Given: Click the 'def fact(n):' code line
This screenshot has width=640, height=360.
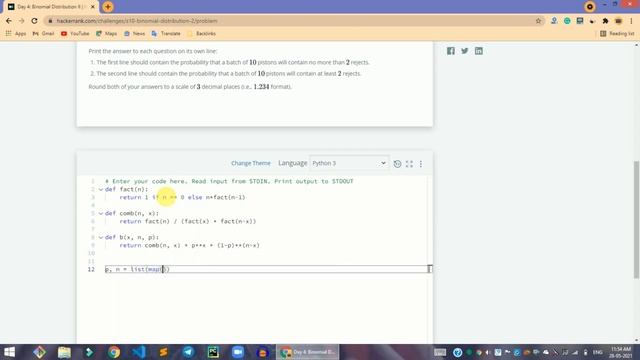Looking at the screenshot, I should click(x=127, y=189).
